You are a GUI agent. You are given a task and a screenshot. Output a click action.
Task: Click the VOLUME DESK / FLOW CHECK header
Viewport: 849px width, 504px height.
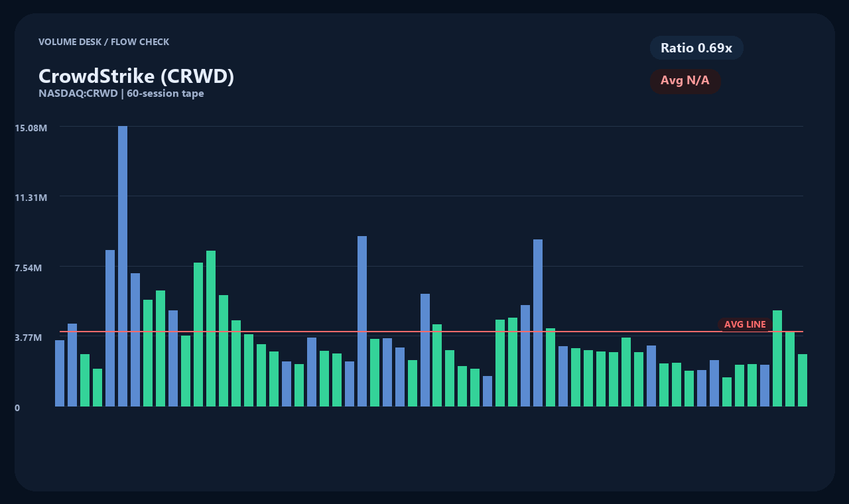pyautogui.click(x=104, y=42)
